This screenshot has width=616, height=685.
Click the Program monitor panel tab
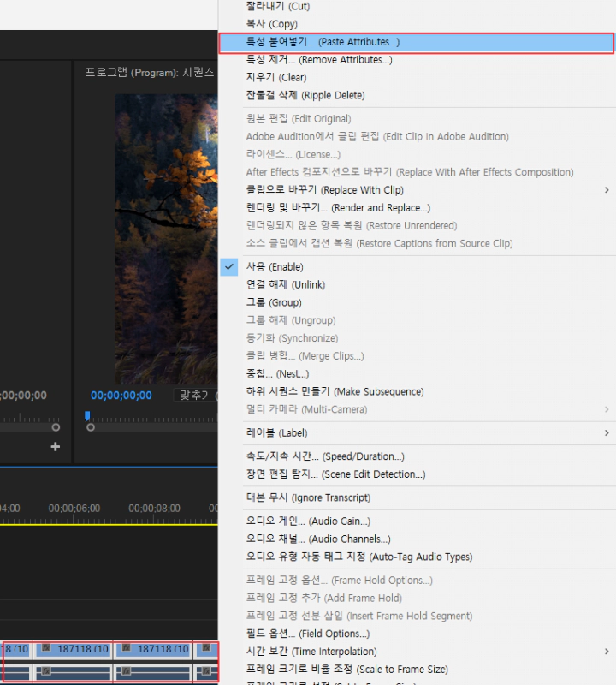[150, 72]
